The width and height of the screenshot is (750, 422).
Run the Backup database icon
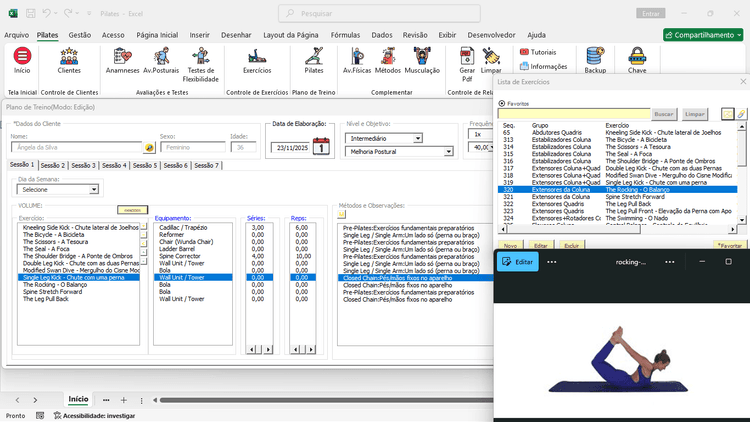[595, 61]
